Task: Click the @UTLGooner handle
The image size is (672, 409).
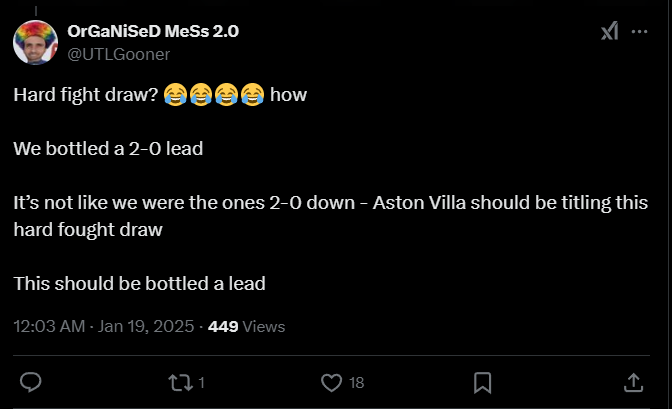Action: click(x=118, y=53)
